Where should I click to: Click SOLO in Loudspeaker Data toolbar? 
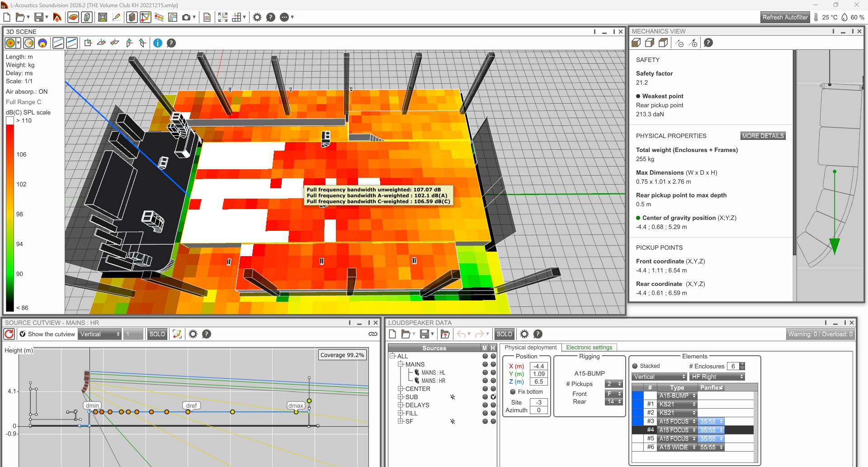[x=505, y=334]
